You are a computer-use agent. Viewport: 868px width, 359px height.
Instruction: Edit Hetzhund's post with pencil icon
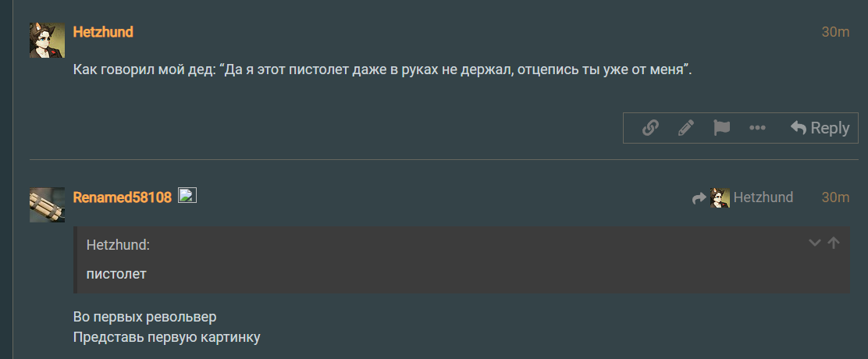(x=686, y=128)
